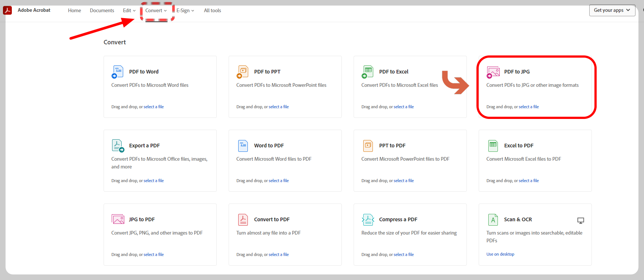
Task: Open the Convert dropdown menu
Action: click(156, 10)
